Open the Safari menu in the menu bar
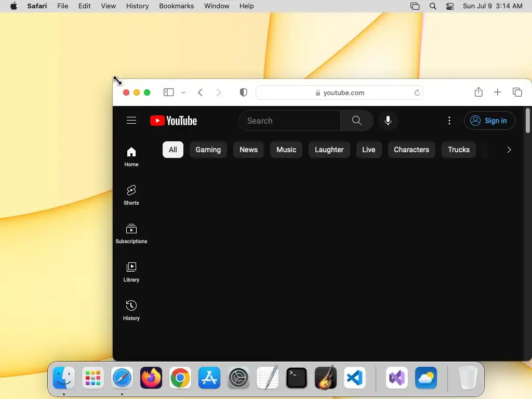The height and width of the screenshot is (399, 532). click(37, 6)
